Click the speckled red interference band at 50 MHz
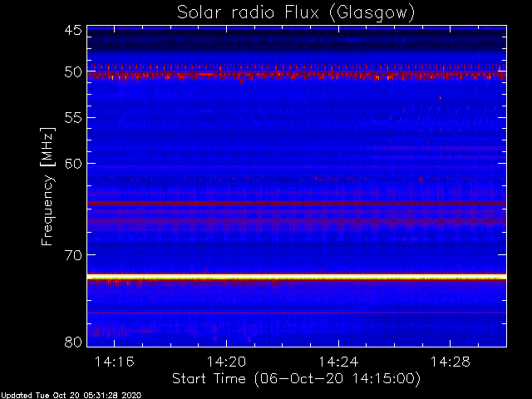The width and height of the screenshot is (532, 399). click(297, 74)
